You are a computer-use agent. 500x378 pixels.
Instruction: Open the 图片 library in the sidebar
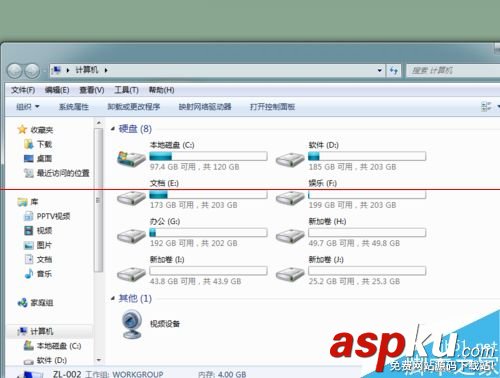tap(38, 245)
